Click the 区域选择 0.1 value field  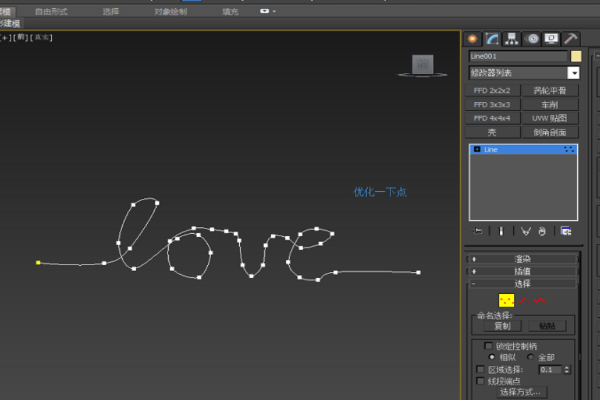tap(551, 369)
